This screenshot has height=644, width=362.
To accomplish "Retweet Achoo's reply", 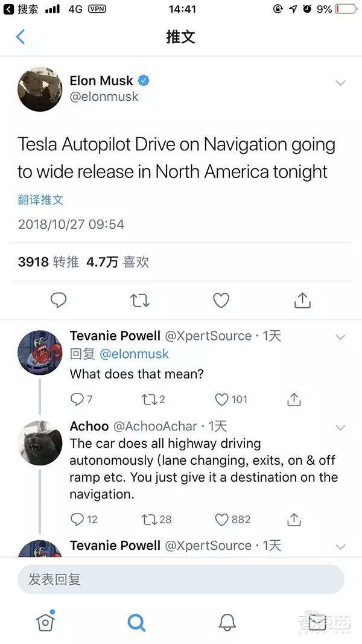I will point(148,519).
